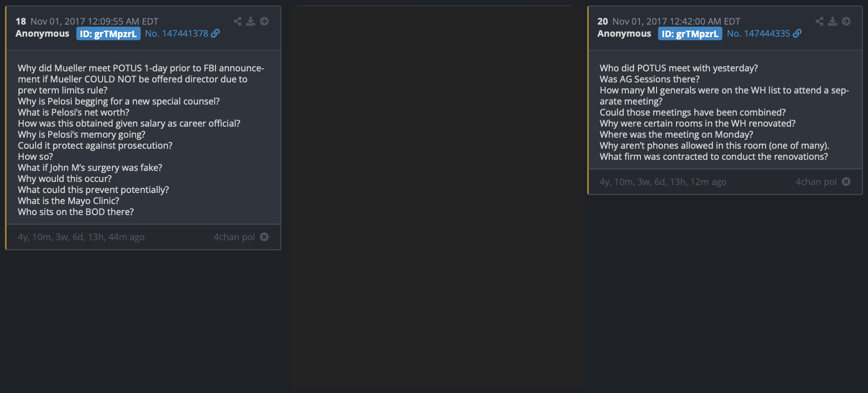Click x circle icon next to 4chan pol in post 20
The width and height of the screenshot is (868, 393).
[846, 181]
